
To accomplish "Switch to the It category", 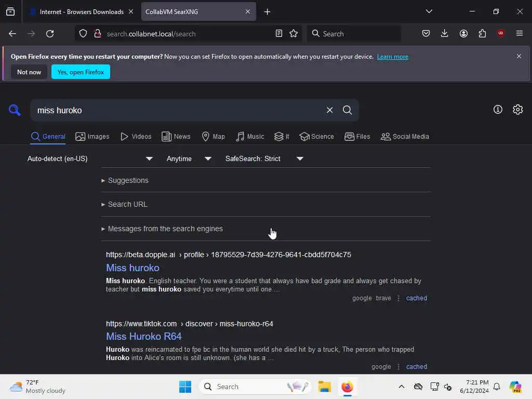I will pos(282,137).
